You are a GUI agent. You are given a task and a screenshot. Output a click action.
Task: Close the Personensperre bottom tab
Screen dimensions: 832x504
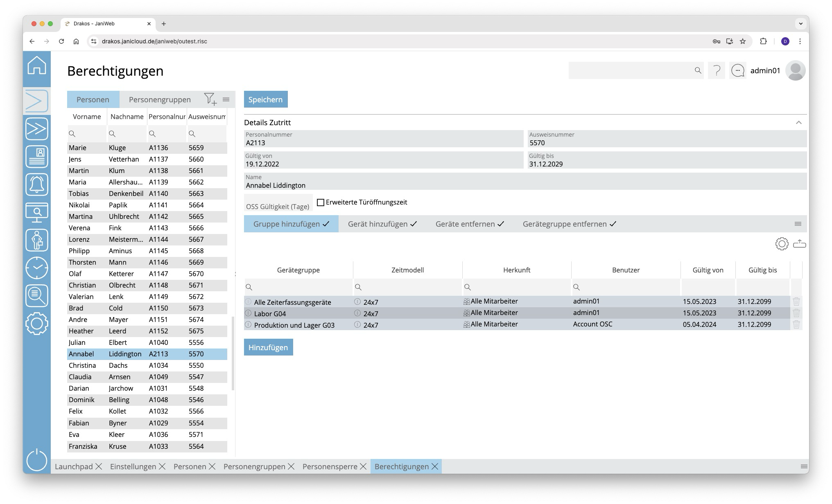click(x=363, y=467)
